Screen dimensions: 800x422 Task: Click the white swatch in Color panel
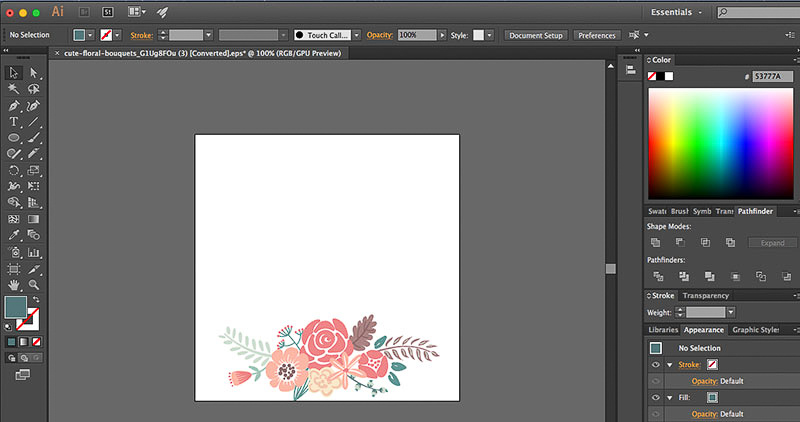pyautogui.click(x=669, y=76)
